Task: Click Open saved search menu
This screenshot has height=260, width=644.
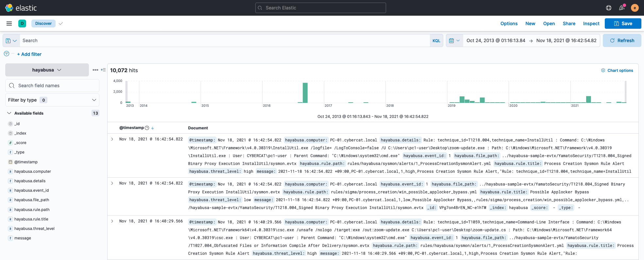Action: (x=549, y=24)
